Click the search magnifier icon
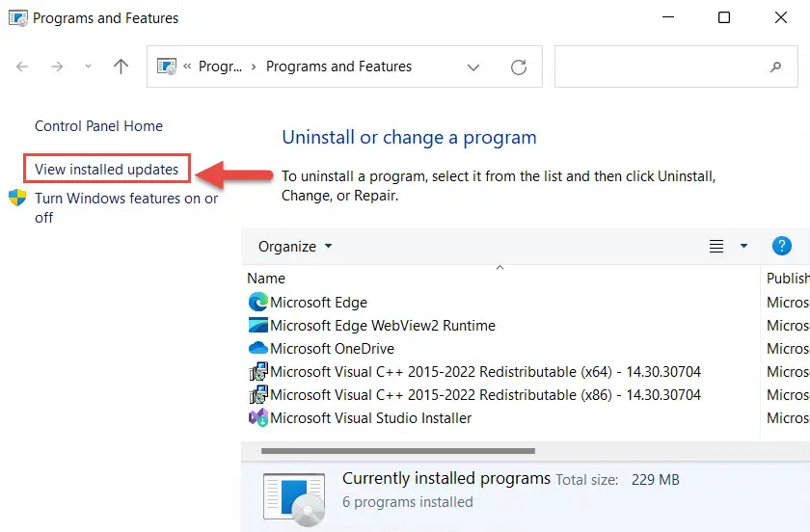The height and width of the screenshot is (532, 810). coord(775,66)
